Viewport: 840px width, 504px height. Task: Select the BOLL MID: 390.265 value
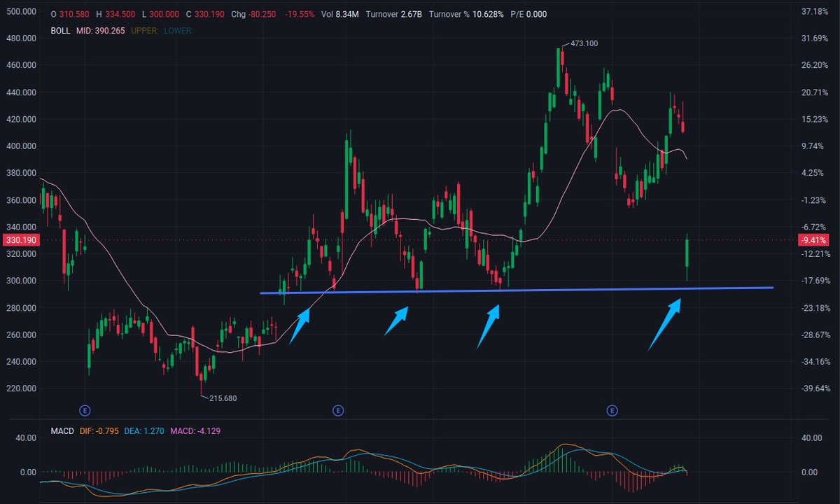tap(99, 31)
